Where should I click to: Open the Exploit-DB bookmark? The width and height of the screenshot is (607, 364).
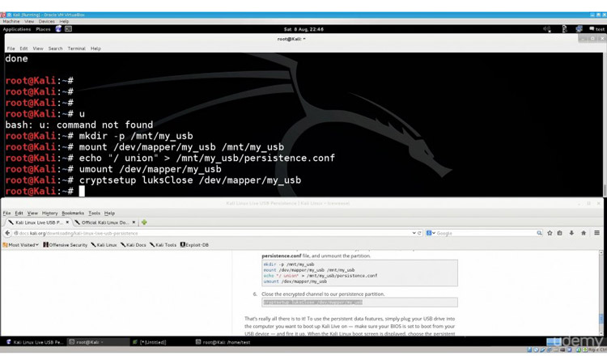194,245
